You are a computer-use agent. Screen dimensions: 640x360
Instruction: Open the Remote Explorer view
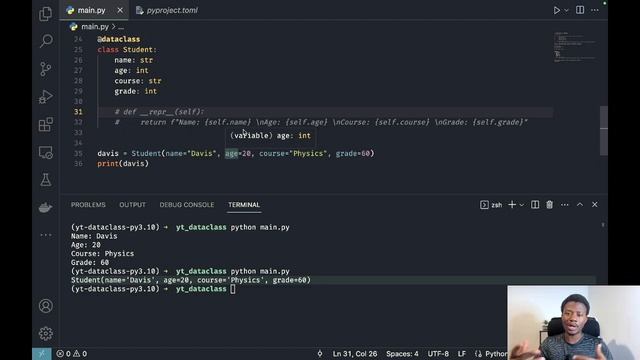pyautogui.click(x=46, y=152)
